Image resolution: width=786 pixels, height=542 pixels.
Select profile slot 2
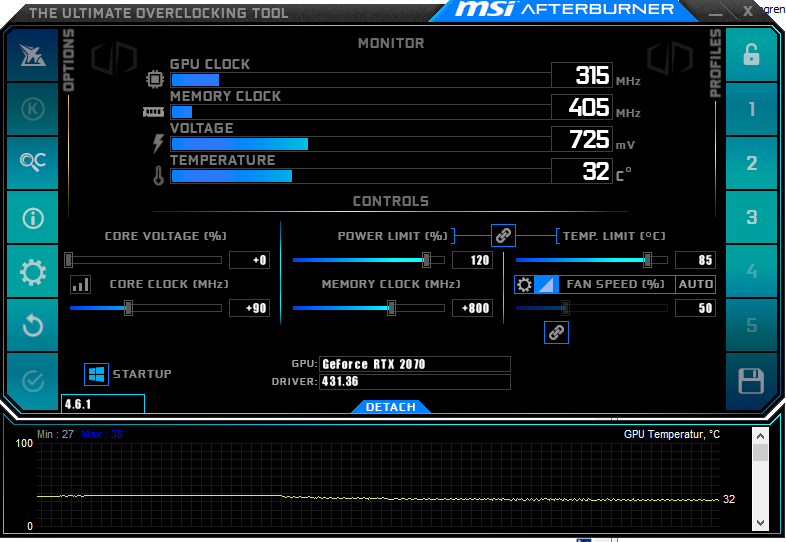pos(751,163)
